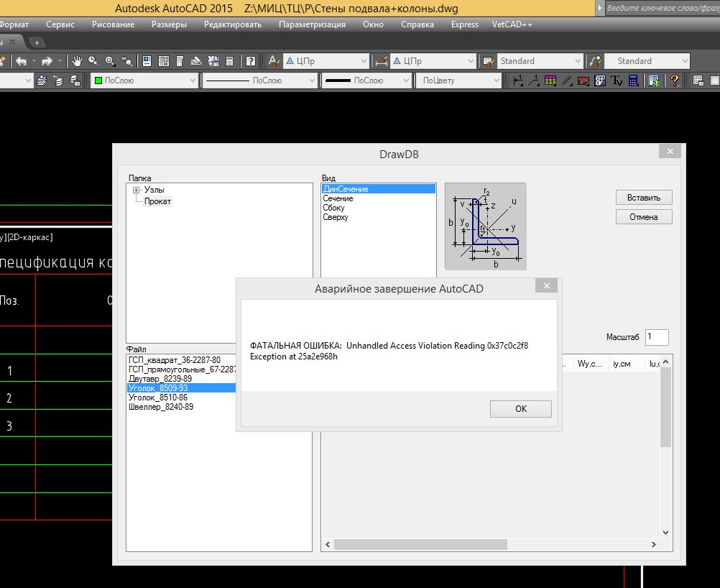Close the AutoCAD crash error dialog

[546, 285]
